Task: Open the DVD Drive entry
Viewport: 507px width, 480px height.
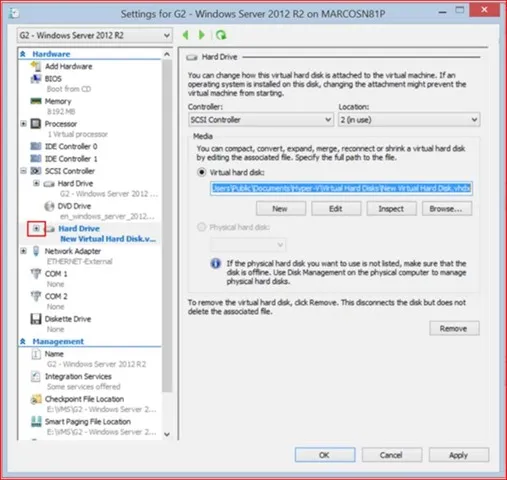Action: pos(74,206)
